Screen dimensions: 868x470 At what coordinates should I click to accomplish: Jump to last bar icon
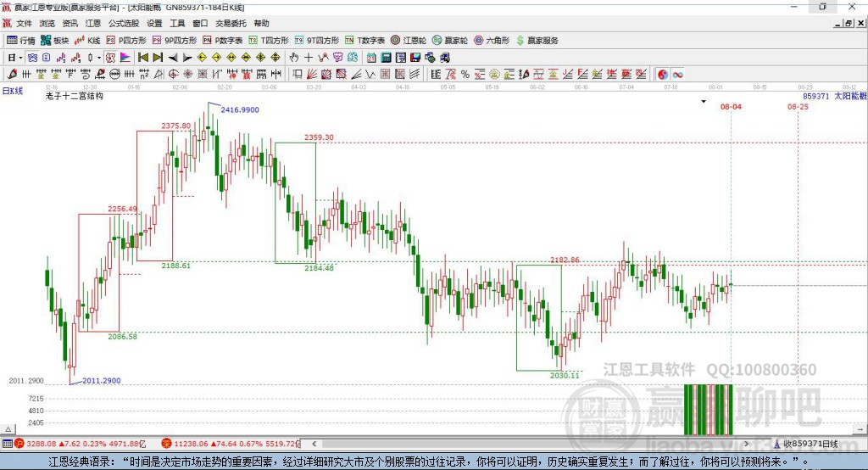coord(158,58)
